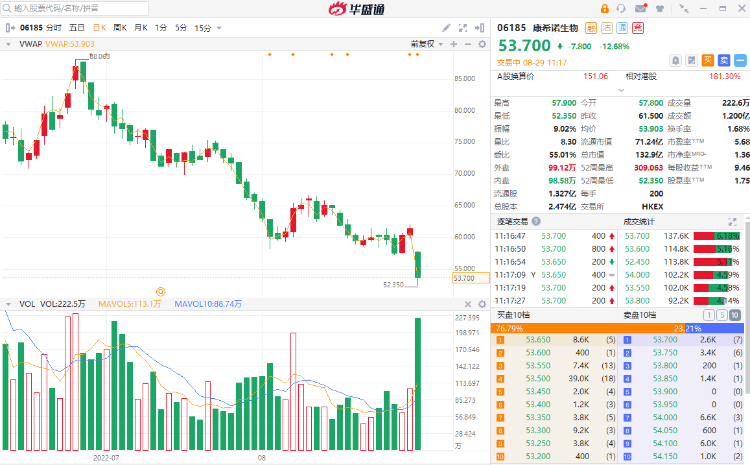Expand quote details chevron below A股换算价

pos(621,90)
